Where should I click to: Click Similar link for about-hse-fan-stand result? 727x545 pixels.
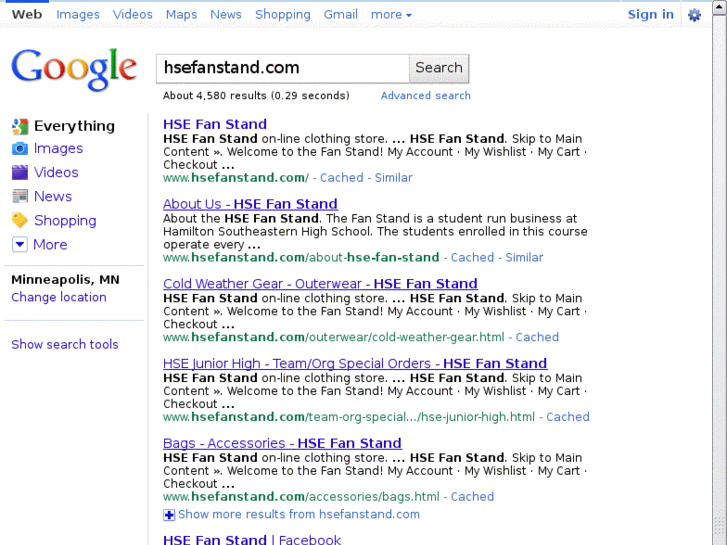(x=524, y=257)
